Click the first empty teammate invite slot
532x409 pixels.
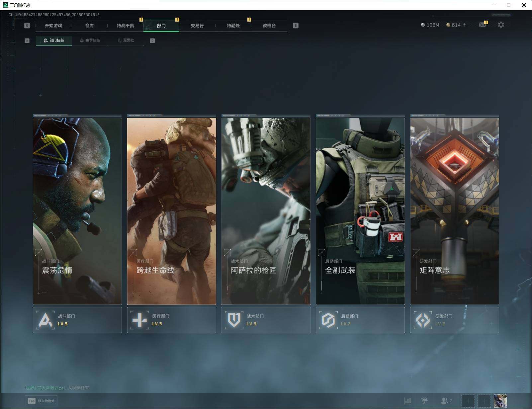468,401
